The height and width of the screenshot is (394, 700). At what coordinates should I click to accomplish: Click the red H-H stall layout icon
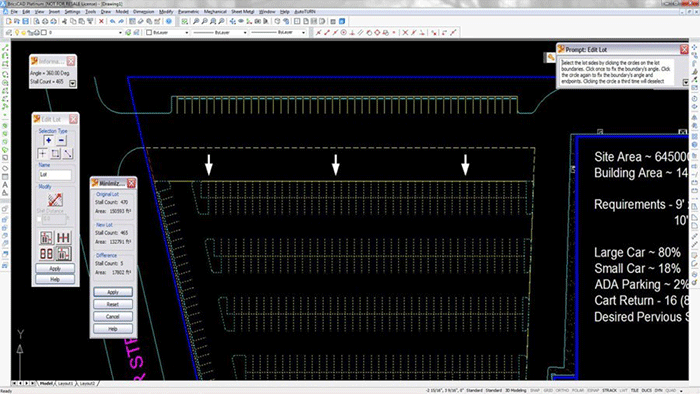(63, 238)
